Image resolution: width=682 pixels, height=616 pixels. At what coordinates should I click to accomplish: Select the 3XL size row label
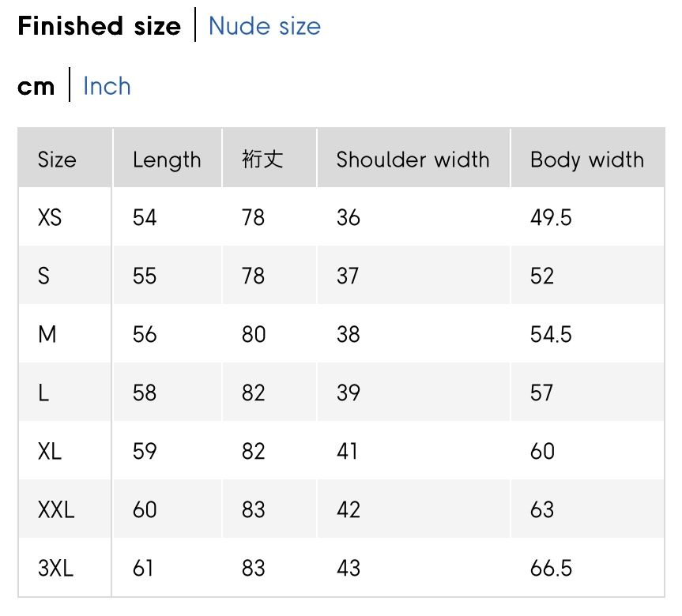click(x=55, y=568)
